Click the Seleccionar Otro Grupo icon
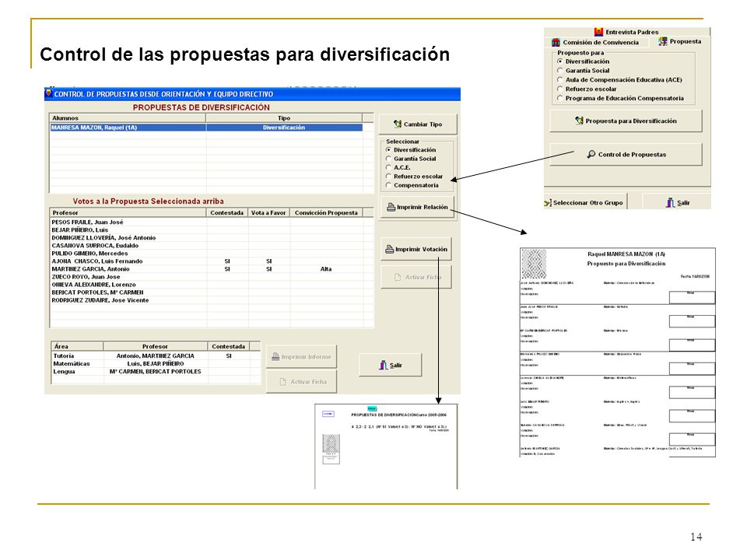Image resolution: width=747 pixels, height=560 pixels. pyautogui.click(x=547, y=202)
